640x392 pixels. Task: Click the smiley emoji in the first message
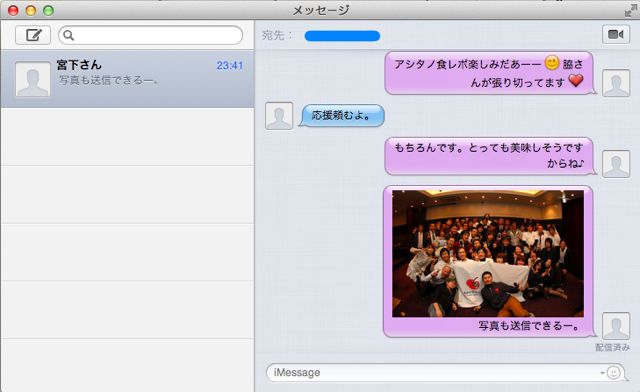(x=552, y=62)
